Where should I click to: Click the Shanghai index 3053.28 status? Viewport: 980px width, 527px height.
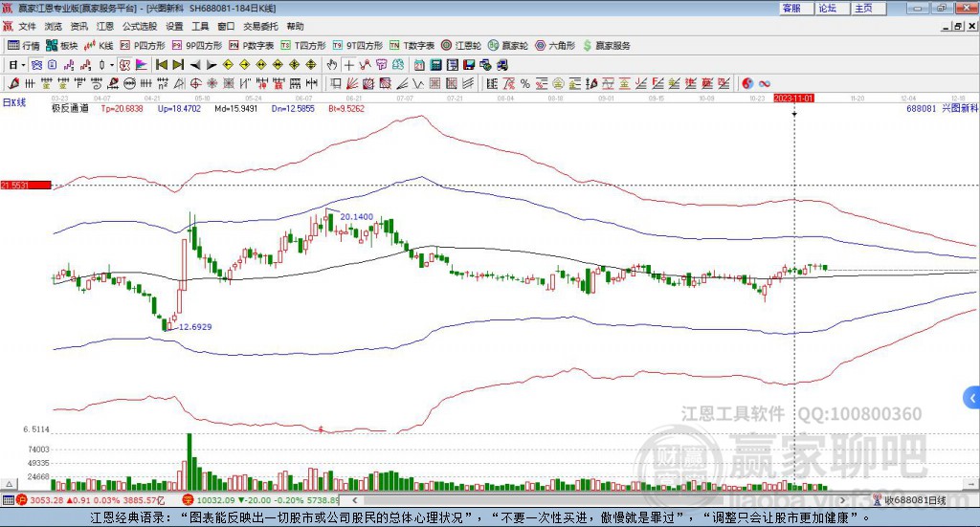91,500
